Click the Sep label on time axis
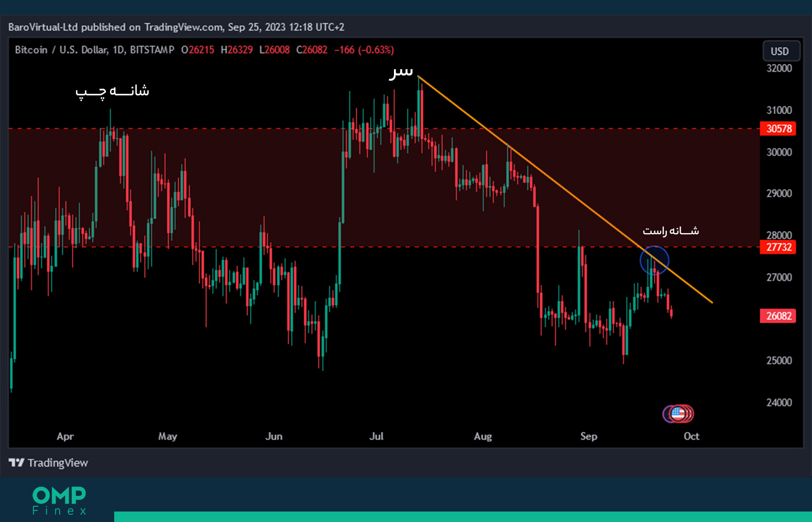Viewport: 812px width, 522px height. [x=589, y=436]
